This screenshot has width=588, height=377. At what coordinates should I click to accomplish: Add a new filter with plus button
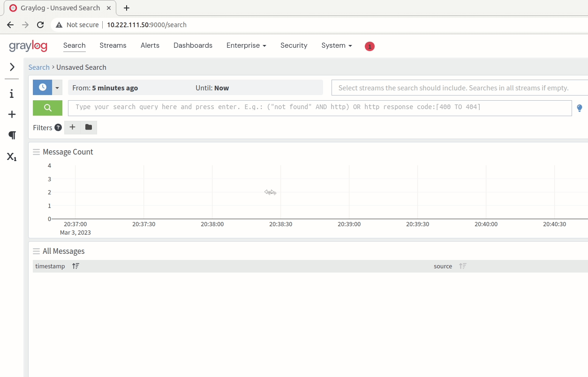point(72,127)
